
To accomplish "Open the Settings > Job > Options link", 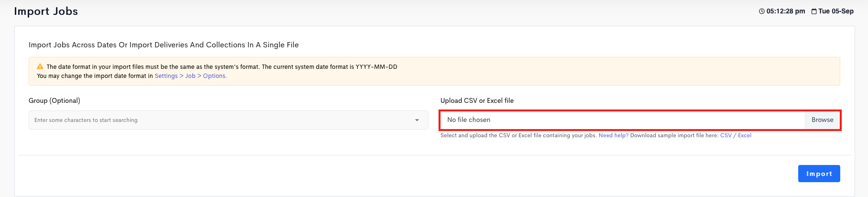I will [x=191, y=76].
